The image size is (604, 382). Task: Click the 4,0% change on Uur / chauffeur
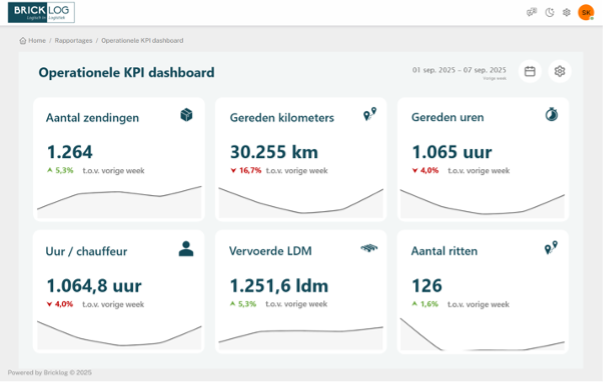coord(60,304)
